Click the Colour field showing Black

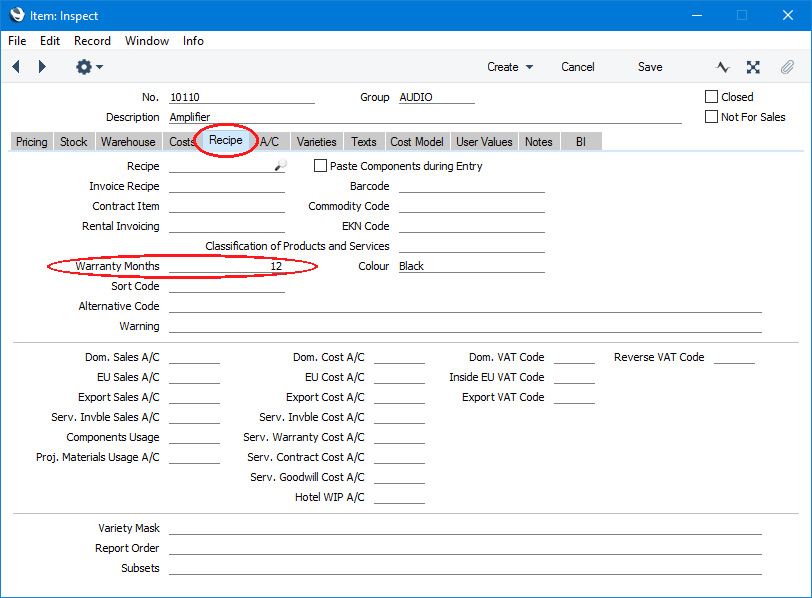(x=472, y=266)
